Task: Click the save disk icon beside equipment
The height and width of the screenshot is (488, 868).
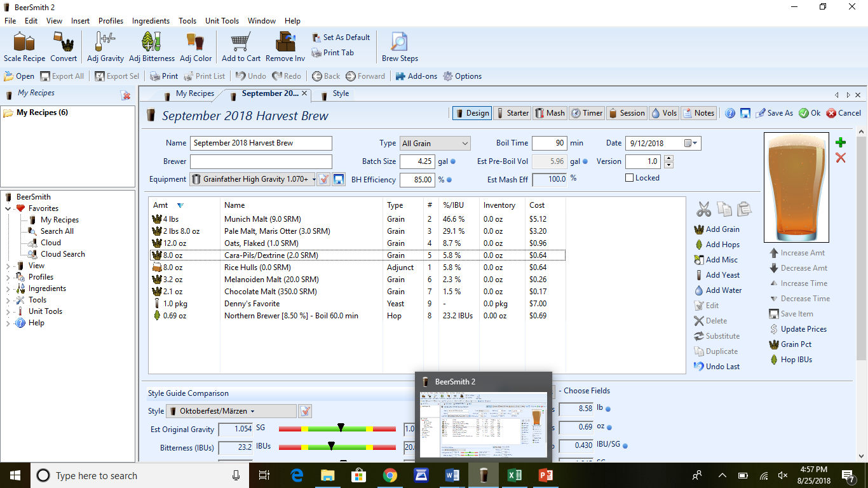Action: click(339, 179)
